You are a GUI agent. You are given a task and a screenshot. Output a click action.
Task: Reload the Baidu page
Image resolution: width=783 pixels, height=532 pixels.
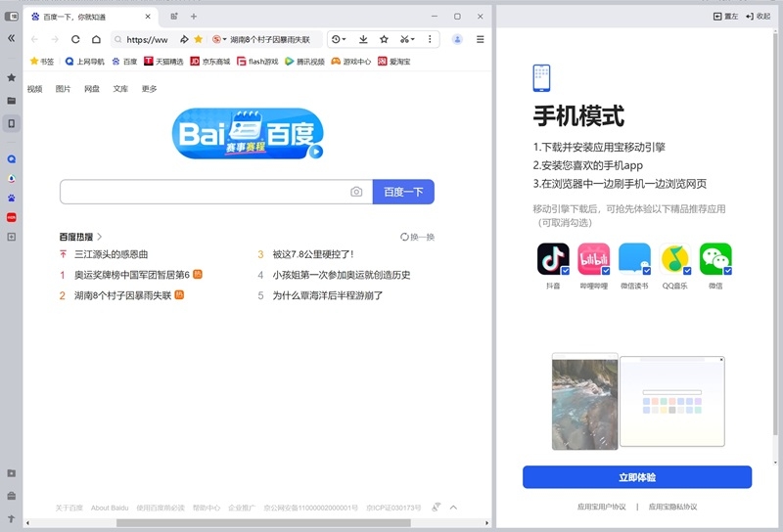coord(75,39)
